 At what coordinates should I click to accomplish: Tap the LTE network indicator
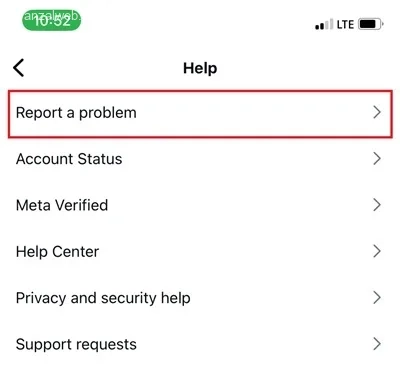click(345, 25)
